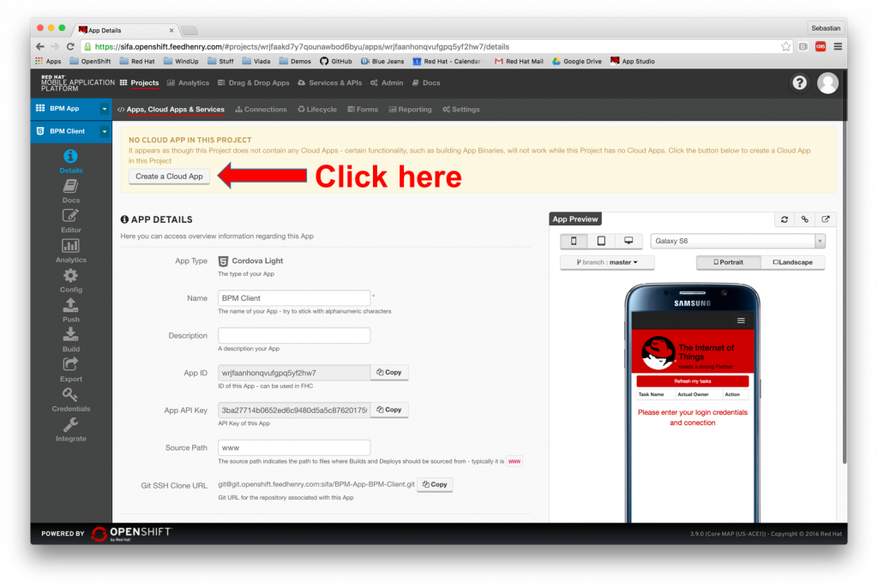Open the Galaxy S6 device dropdown

pos(737,241)
